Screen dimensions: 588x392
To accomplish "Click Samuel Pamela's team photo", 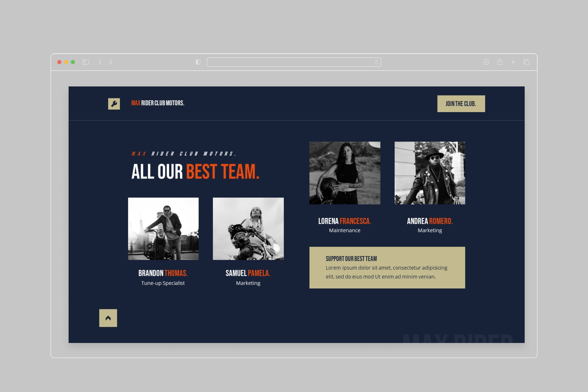I will coord(248,228).
